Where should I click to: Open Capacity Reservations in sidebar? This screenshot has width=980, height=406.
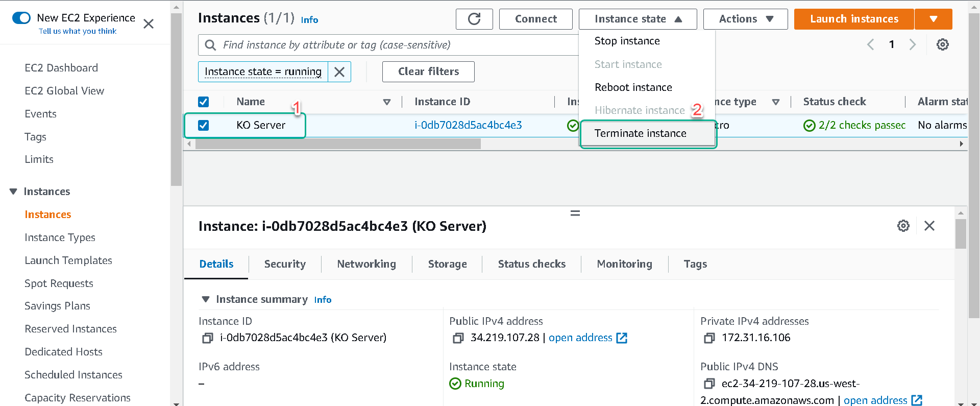point(78,398)
